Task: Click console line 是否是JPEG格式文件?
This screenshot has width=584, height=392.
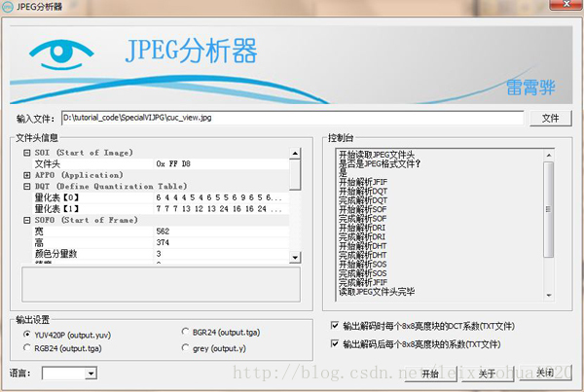Action: (380, 163)
